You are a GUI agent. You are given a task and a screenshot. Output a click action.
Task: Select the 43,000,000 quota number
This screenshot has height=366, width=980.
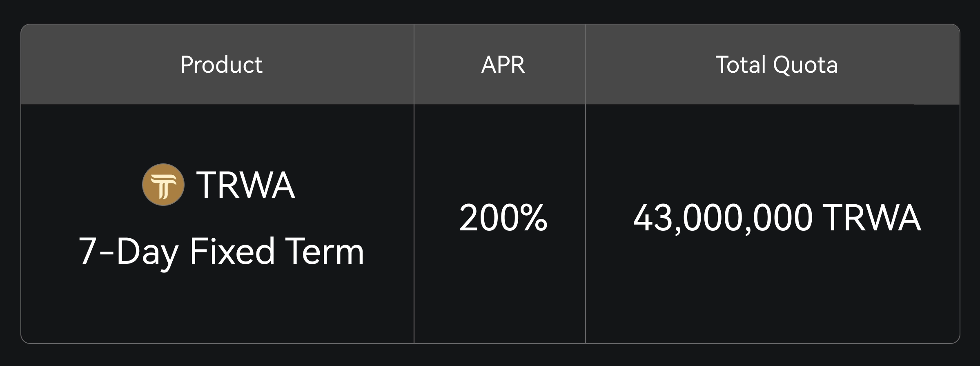(723, 218)
